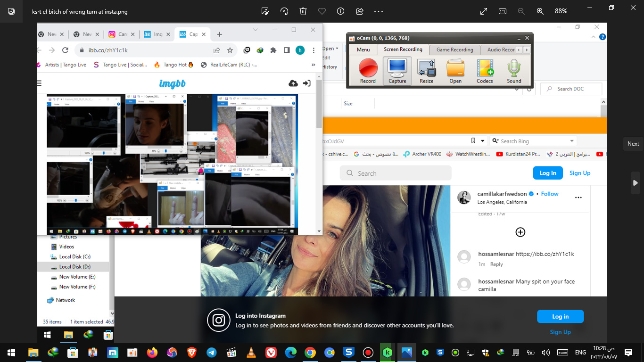Viewport: 644px width, 362px height.
Task: Rotate the photo using the rotate icon
Action: click(x=284, y=11)
